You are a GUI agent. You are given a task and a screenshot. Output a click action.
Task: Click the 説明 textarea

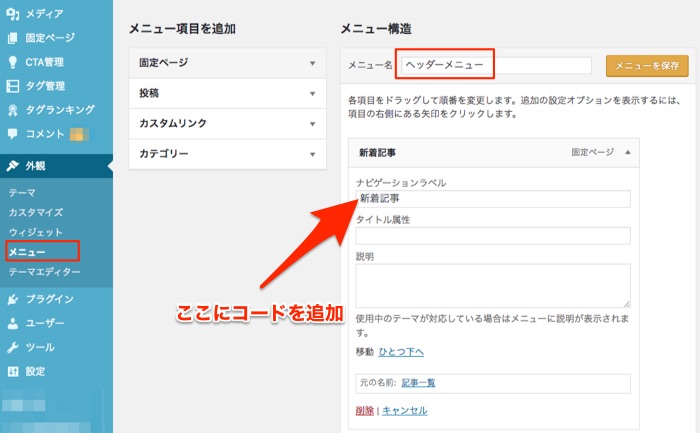tap(493, 286)
